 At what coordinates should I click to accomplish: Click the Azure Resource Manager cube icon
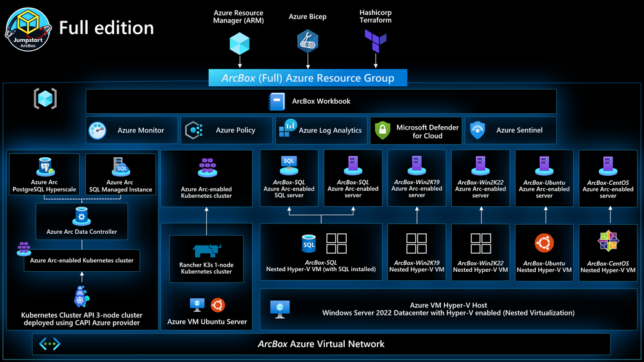239,44
